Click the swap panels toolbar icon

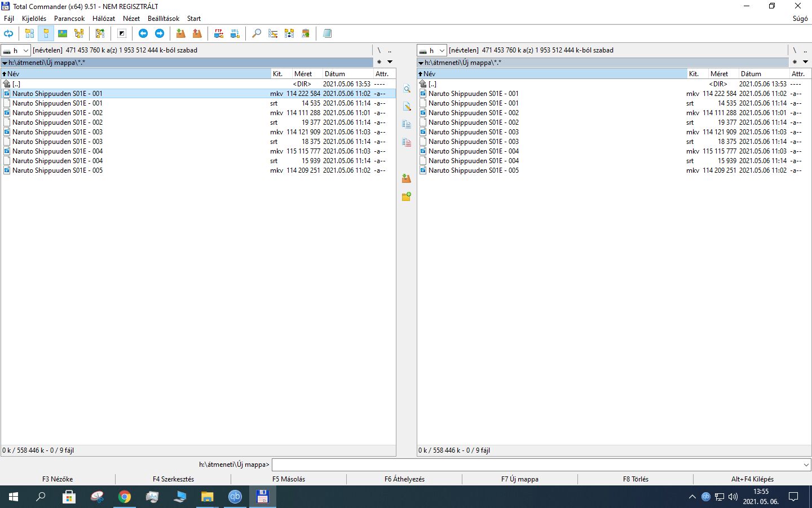100,34
